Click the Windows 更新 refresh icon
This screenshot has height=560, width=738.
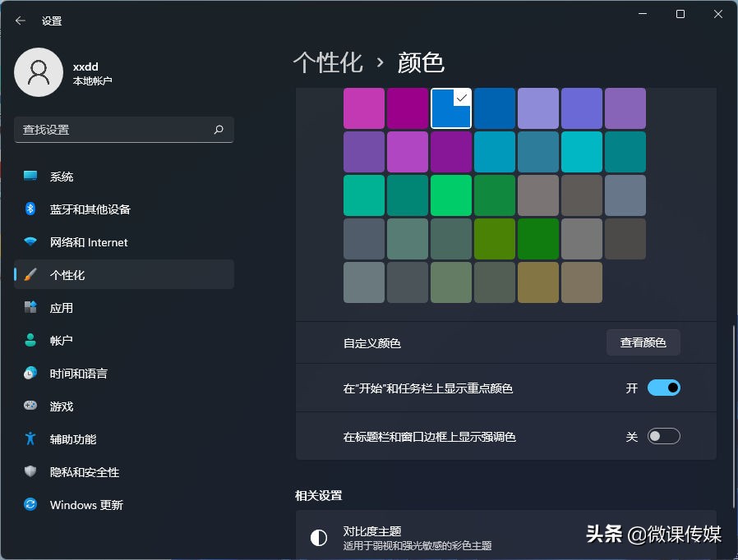(x=30, y=504)
